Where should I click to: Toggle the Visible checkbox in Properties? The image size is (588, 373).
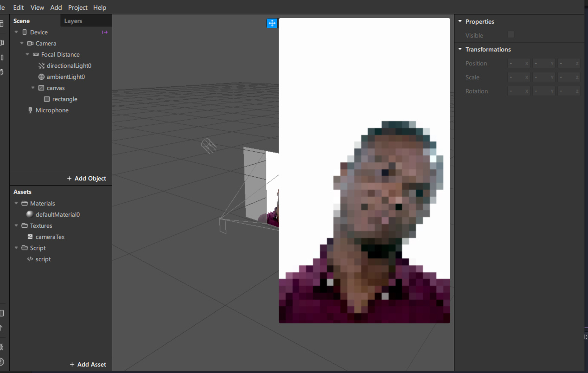click(511, 35)
